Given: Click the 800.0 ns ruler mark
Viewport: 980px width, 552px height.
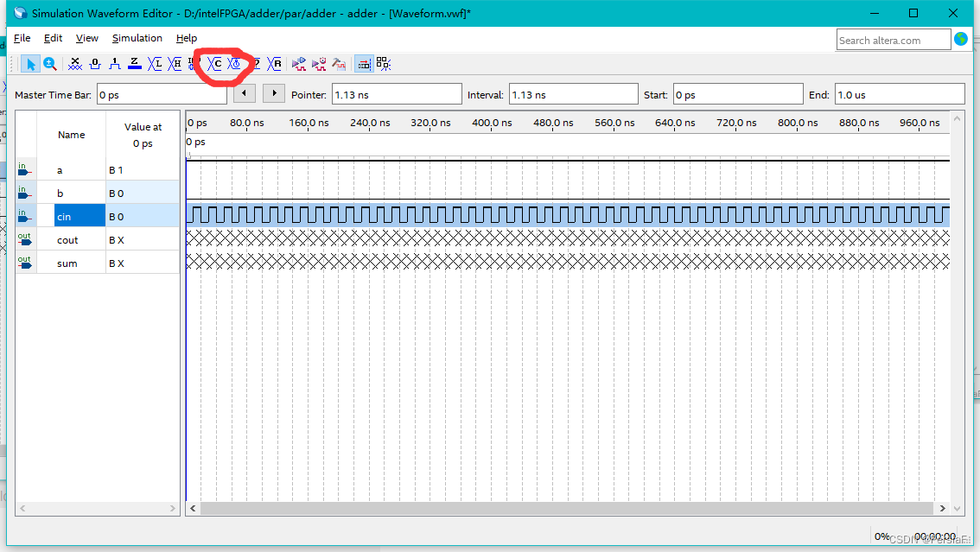Looking at the screenshot, I should pyautogui.click(x=798, y=123).
